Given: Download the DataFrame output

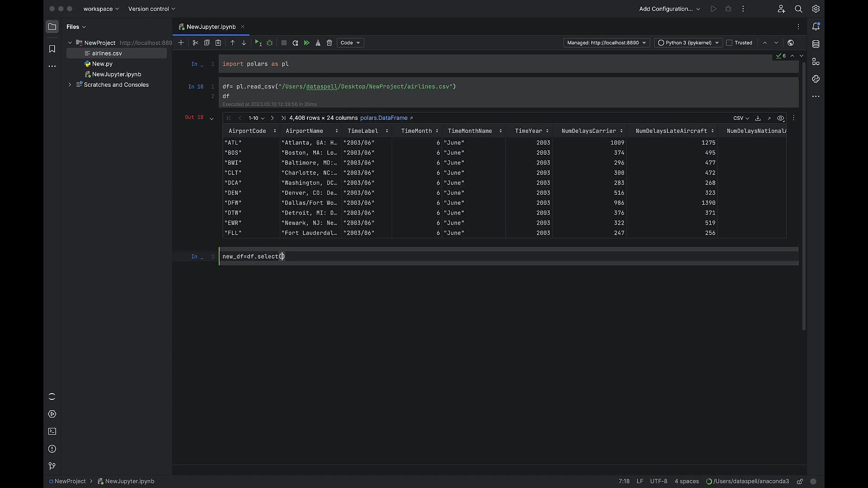Looking at the screenshot, I should pyautogui.click(x=758, y=118).
